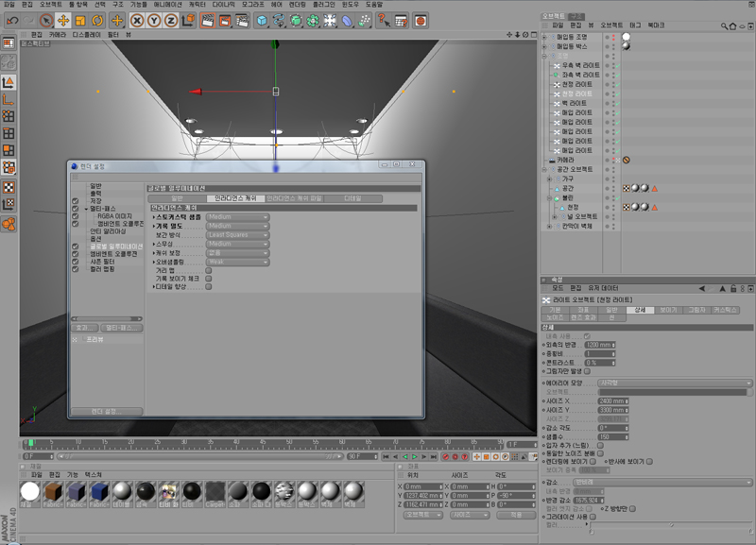Viewport: 756px width, 545px height.
Task: Click the timeline frame slider at frame 0
Action: pos(30,442)
